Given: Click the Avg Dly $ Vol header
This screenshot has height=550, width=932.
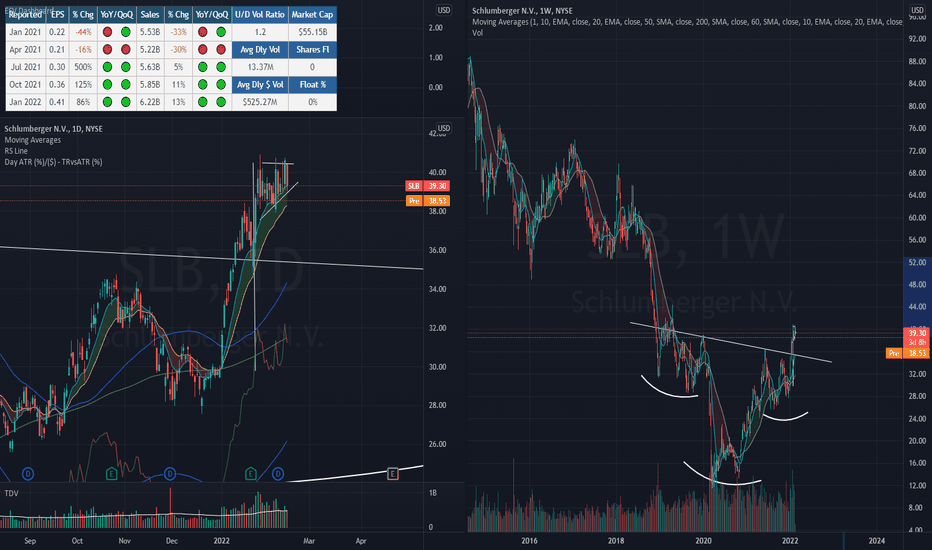Looking at the screenshot, I should pyautogui.click(x=260, y=84).
